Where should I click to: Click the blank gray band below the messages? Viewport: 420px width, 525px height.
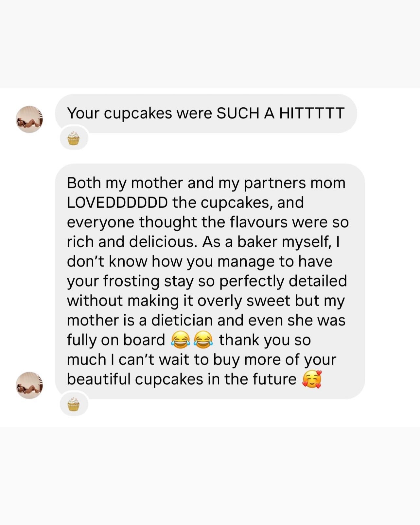point(210,476)
